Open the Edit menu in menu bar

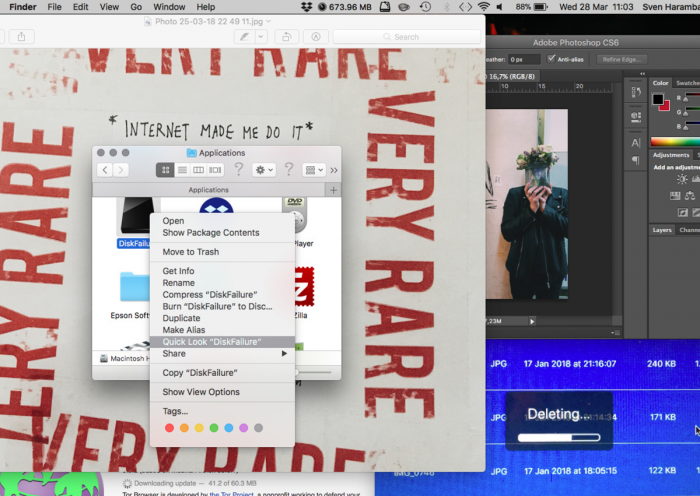[80, 7]
